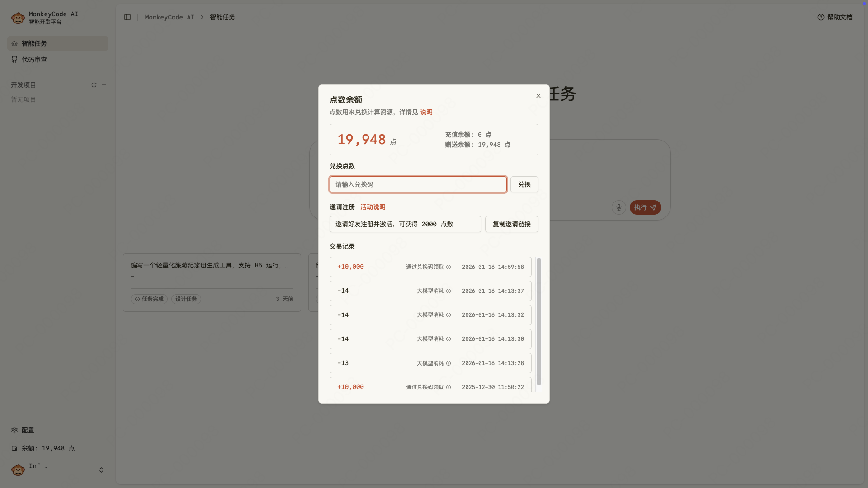Click the refresh projects icon

coord(94,85)
